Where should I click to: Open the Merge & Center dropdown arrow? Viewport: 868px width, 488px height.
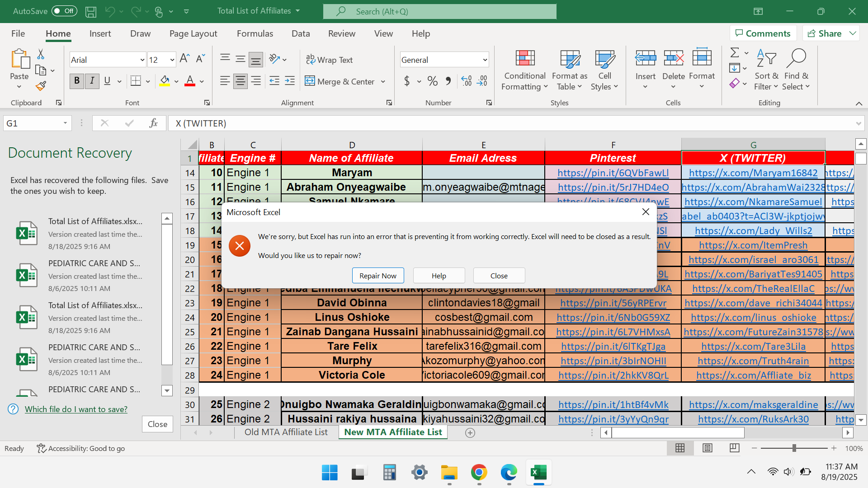[x=383, y=82]
